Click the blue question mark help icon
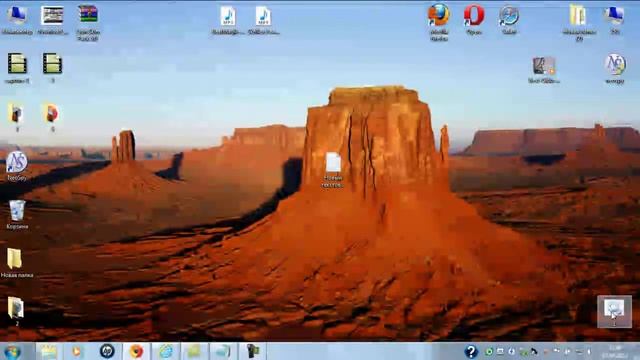 click(471, 351)
